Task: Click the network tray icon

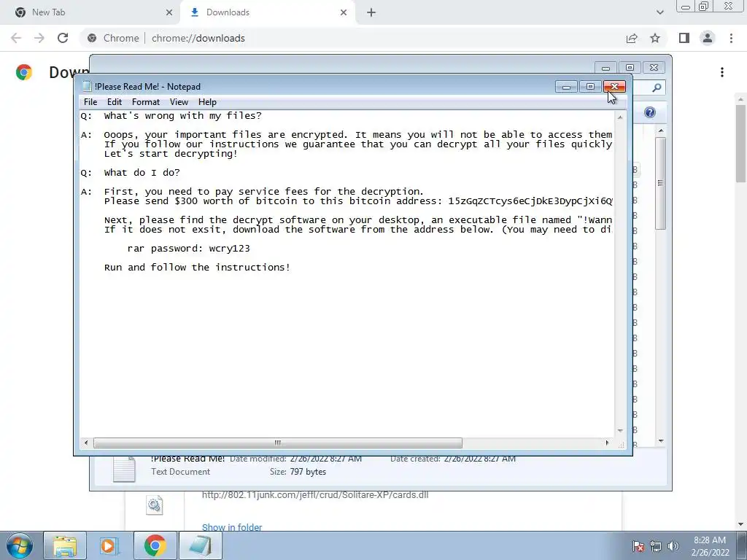Action: 656,546
